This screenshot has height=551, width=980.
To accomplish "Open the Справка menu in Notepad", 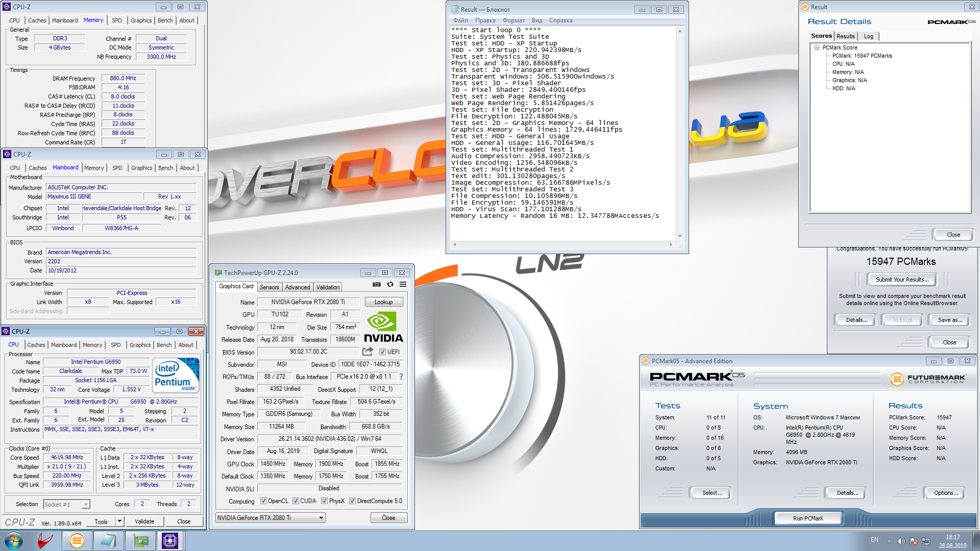I will tap(560, 20).
